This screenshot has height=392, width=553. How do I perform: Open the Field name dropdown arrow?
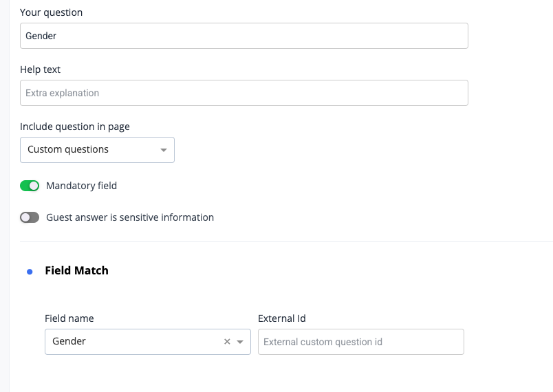click(240, 342)
